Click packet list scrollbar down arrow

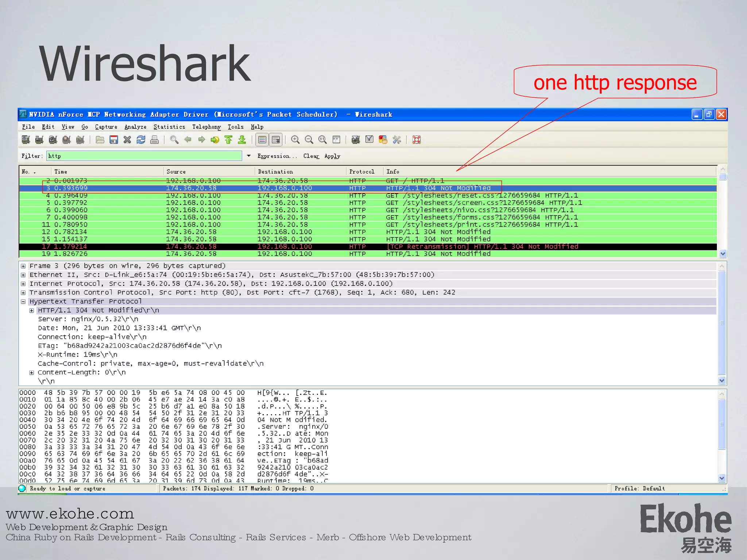coord(723,254)
